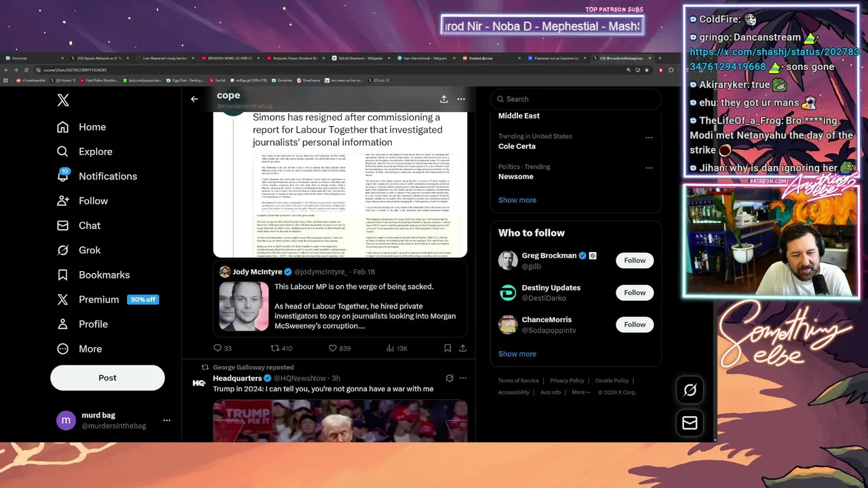Open Profile in the sidebar
The image size is (868, 488).
click(x=83, y=324)
